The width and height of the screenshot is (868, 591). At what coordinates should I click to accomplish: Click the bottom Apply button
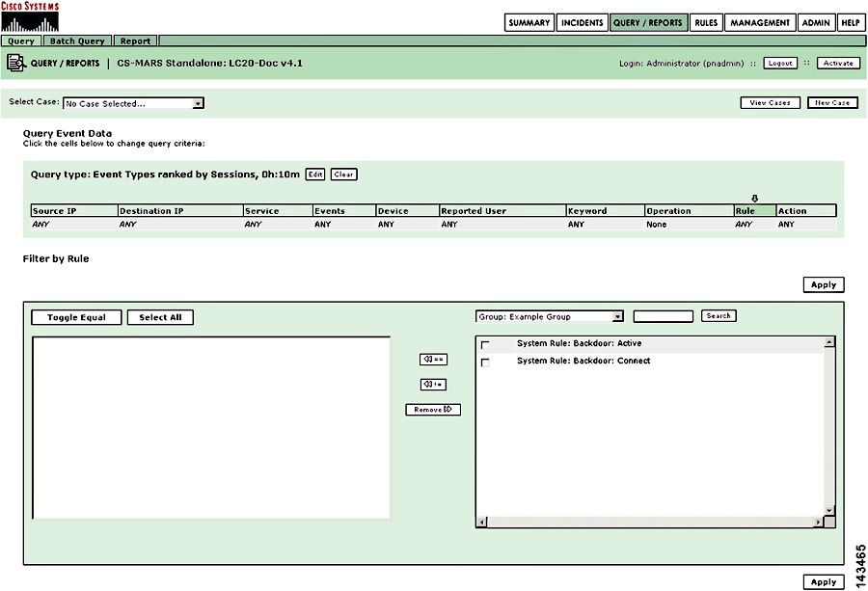(824, 582)
